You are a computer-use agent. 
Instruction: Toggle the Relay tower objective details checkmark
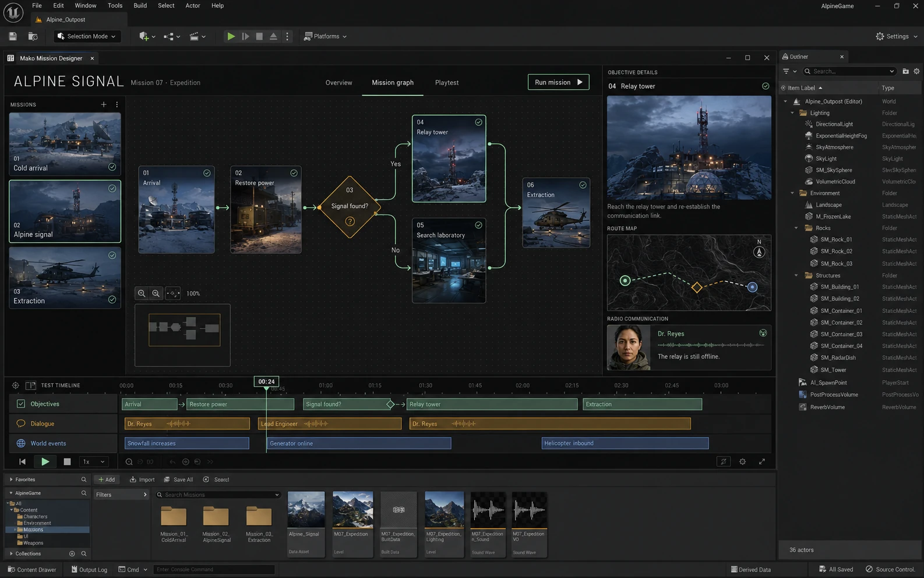766,86
